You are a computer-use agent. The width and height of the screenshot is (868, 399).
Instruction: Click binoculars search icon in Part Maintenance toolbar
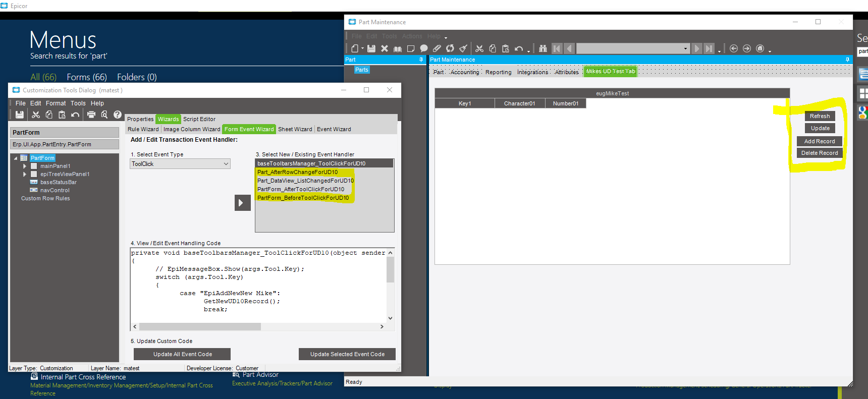coord(543,48)
